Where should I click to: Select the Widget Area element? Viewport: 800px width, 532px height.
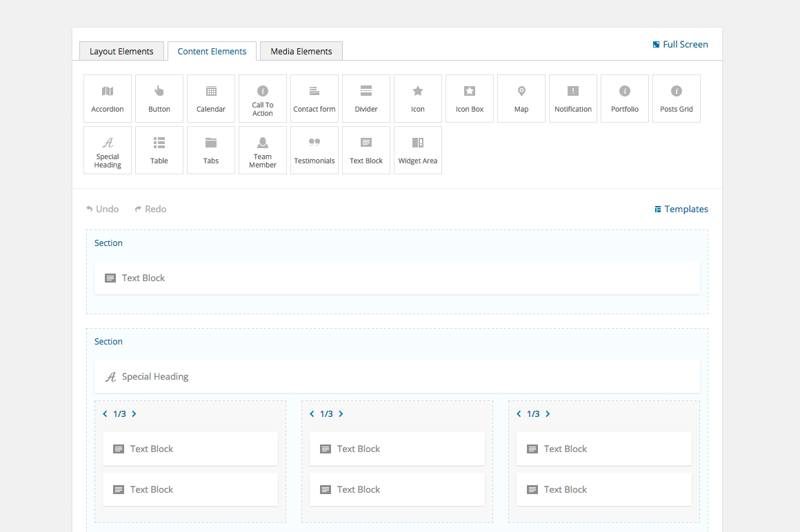[418, 150]
